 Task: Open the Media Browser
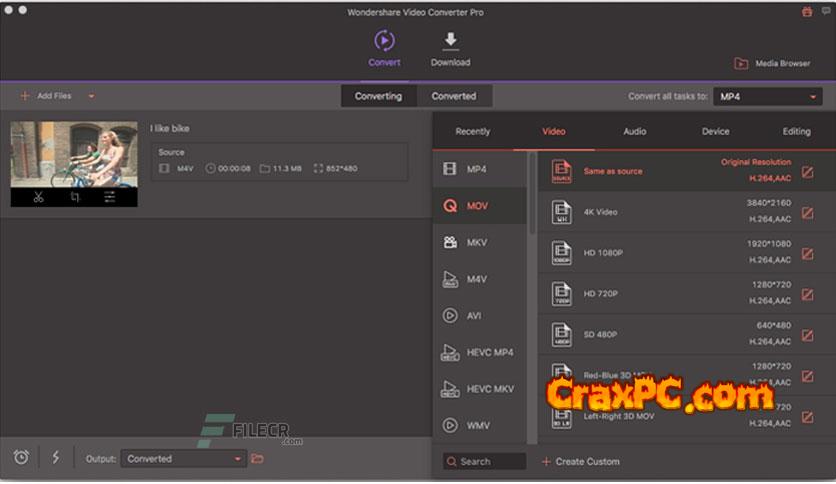(773, 63)
